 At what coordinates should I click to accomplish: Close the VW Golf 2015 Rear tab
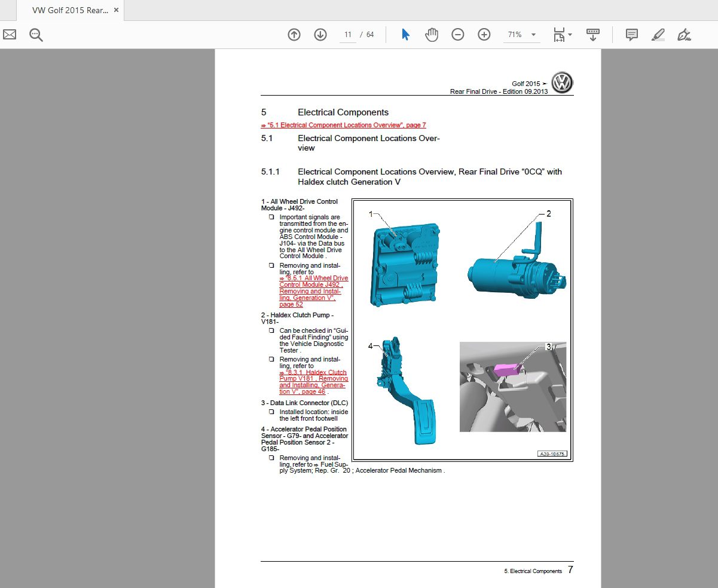(x=117, y=10)
